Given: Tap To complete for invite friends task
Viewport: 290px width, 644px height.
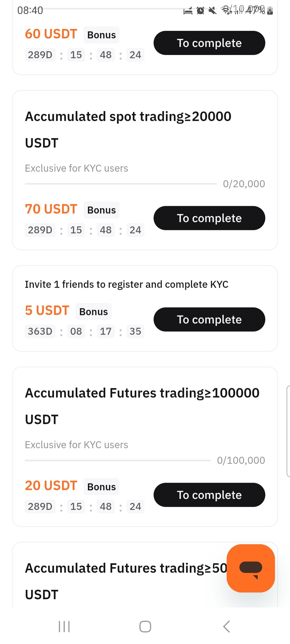Looking at the screenshot, I should [x=209, y=319].
